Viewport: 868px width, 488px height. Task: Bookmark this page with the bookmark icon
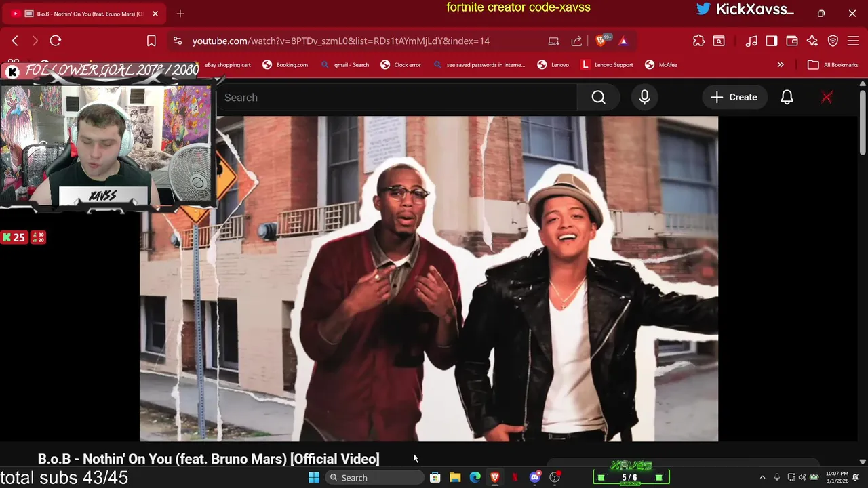coord(151,41)
